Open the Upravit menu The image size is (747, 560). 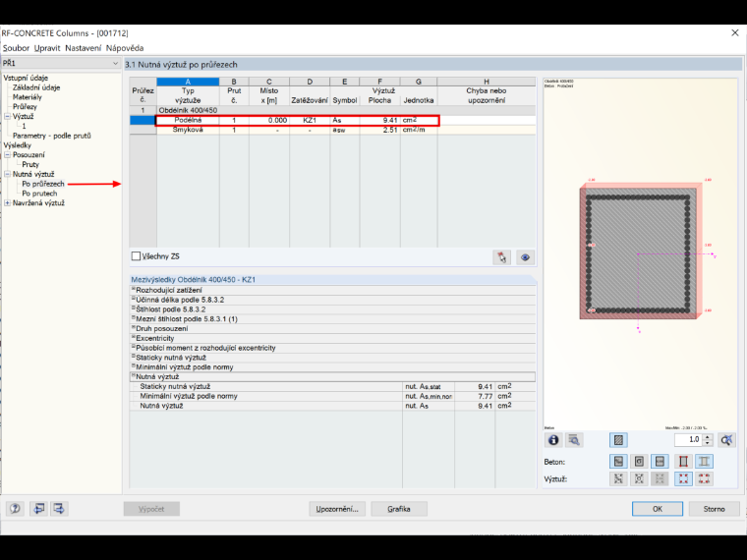47,48
